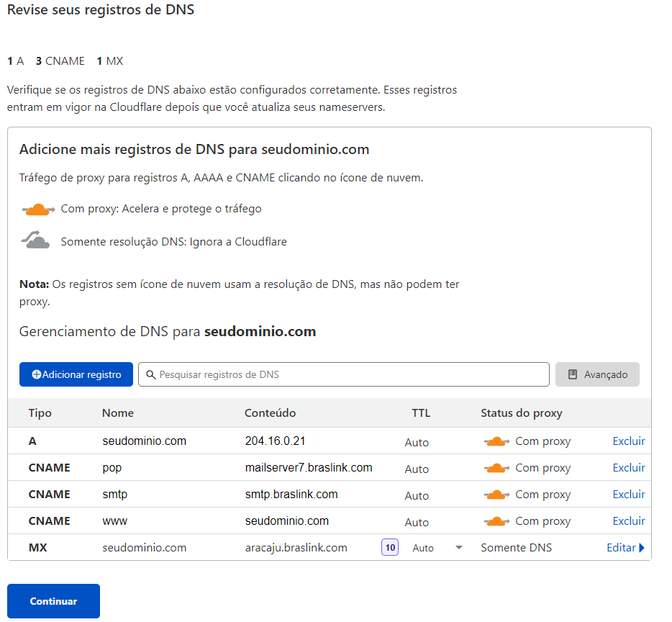Click the name cell 'pop'
Image resolution: width=672 pixels, height=622 pixels.
[112, 469]
